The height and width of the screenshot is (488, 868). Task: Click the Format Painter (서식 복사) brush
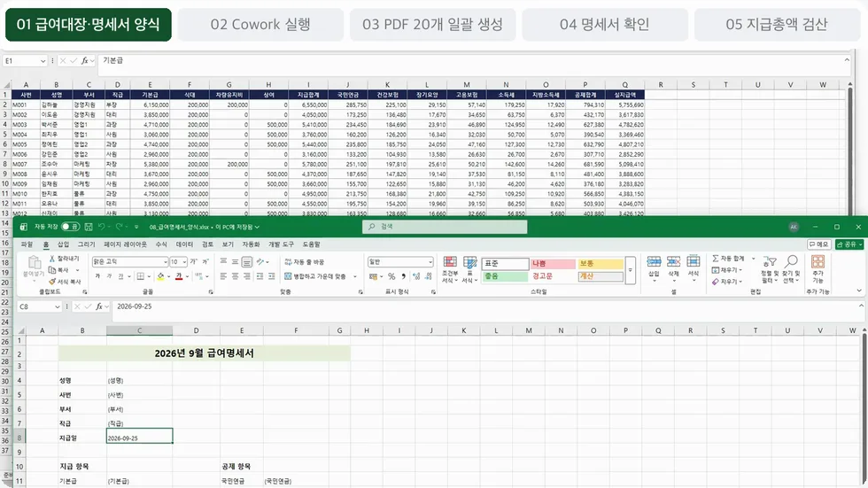point(52,282)
